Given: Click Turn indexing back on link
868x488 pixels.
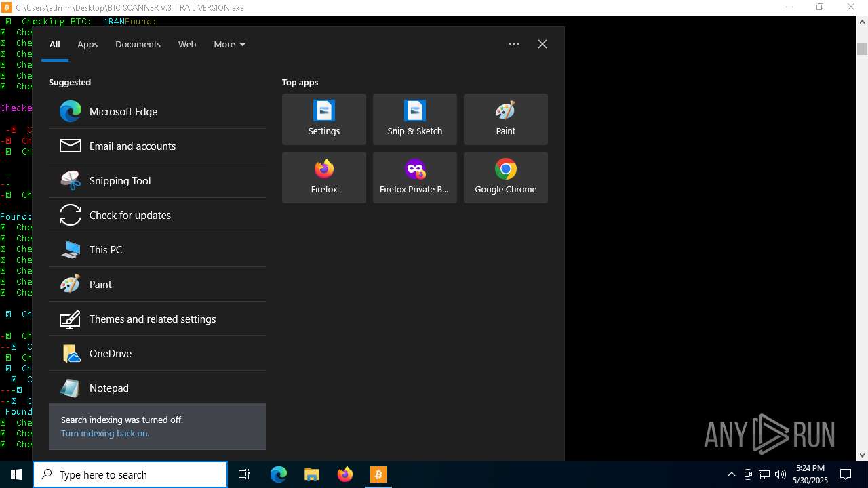Looking at the screenshot, I should tap(105, 433).
